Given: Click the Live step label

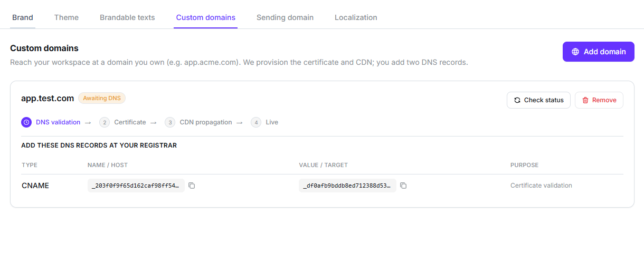Looking at the screenshot, I should coord(272,122).
